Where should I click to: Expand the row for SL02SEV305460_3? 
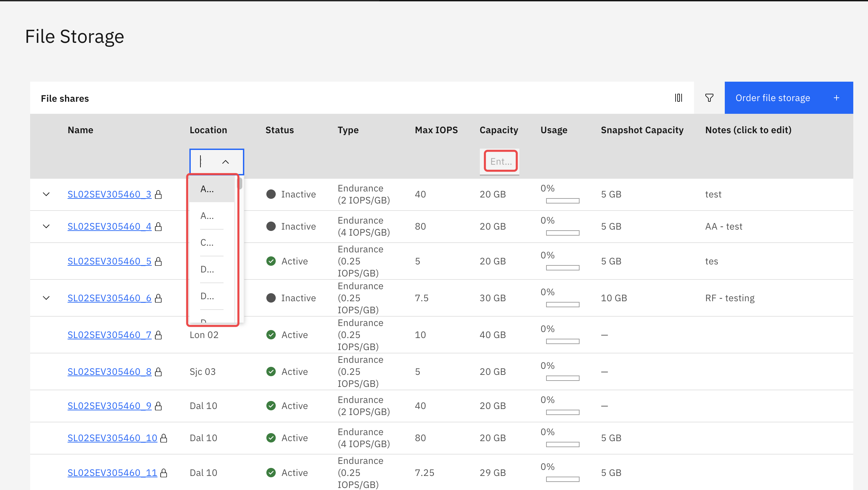coord(46,194)
